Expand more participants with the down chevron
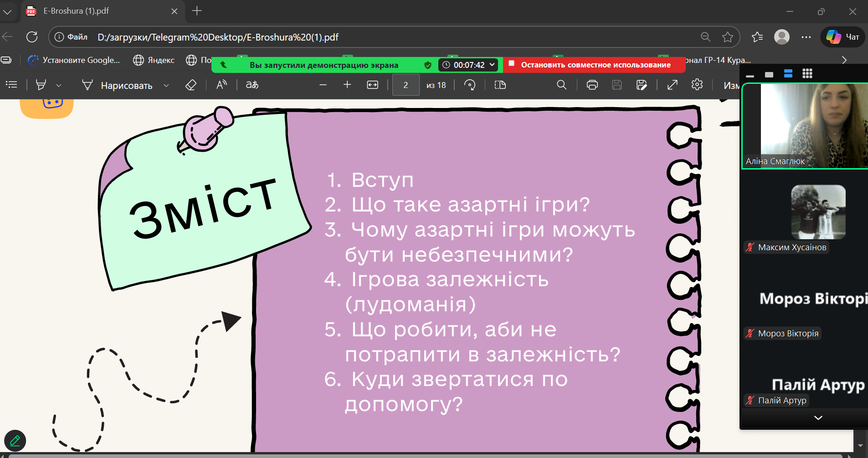 [x=818, y=418]
